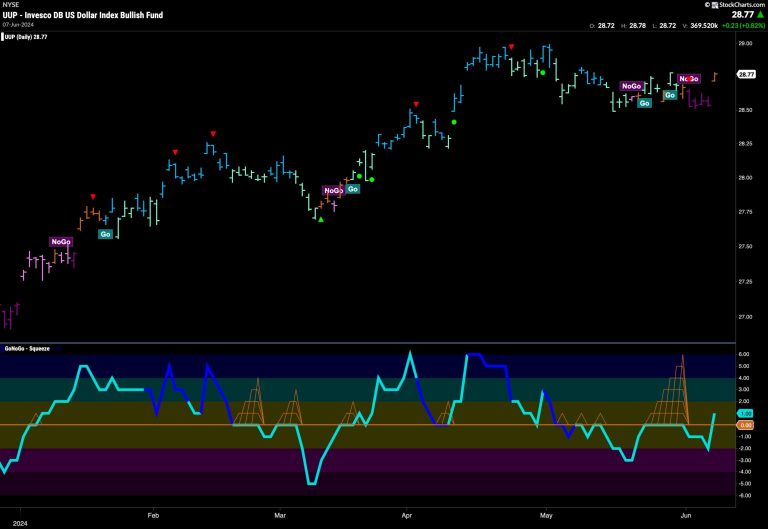768x529 pixels.
Task: Click the NYSE exchange label
Action: pyautogui.click(x=11, y=5)
